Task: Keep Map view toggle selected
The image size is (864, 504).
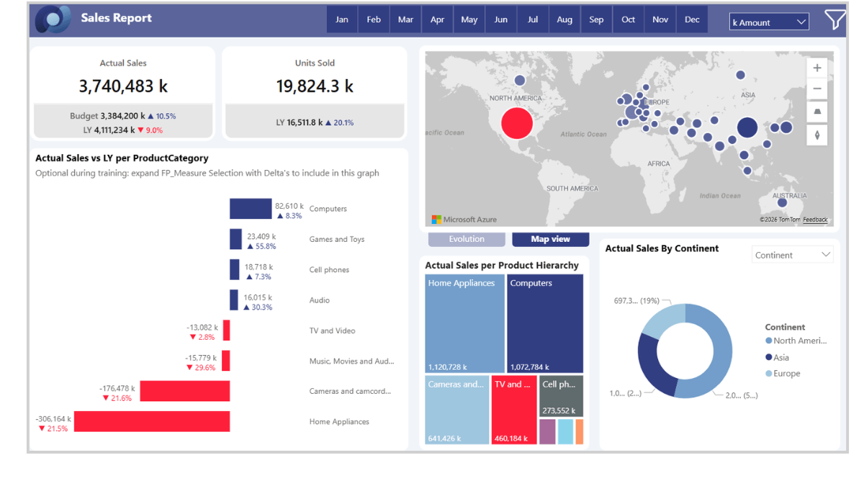Action: 550,238
